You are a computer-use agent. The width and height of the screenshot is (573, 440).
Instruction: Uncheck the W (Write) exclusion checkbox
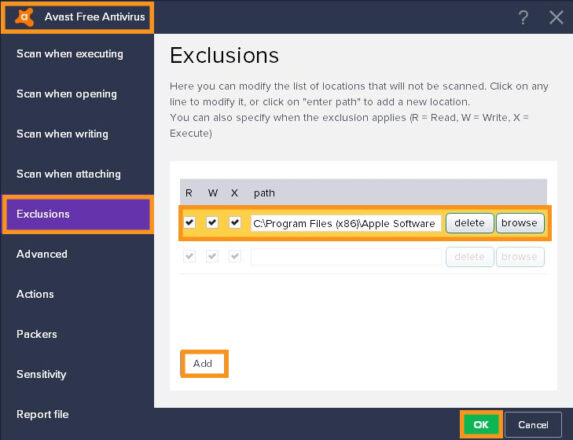212,223
